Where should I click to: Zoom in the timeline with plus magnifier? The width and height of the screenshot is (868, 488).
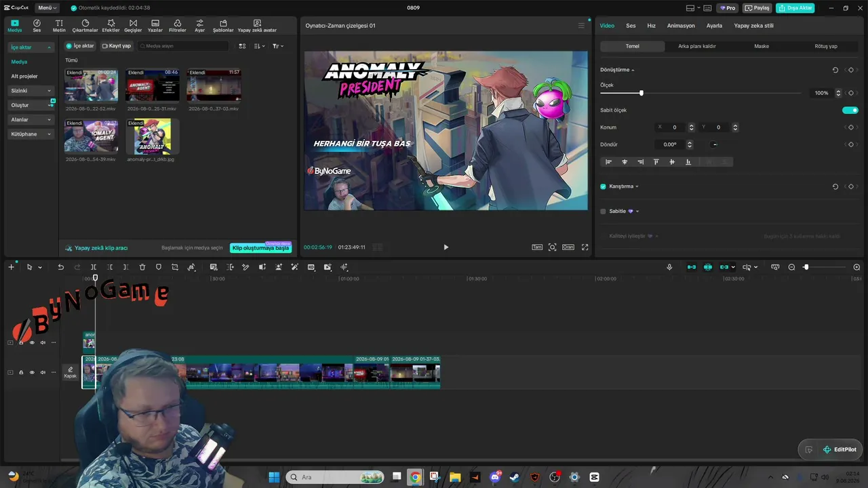coord(856,267)
